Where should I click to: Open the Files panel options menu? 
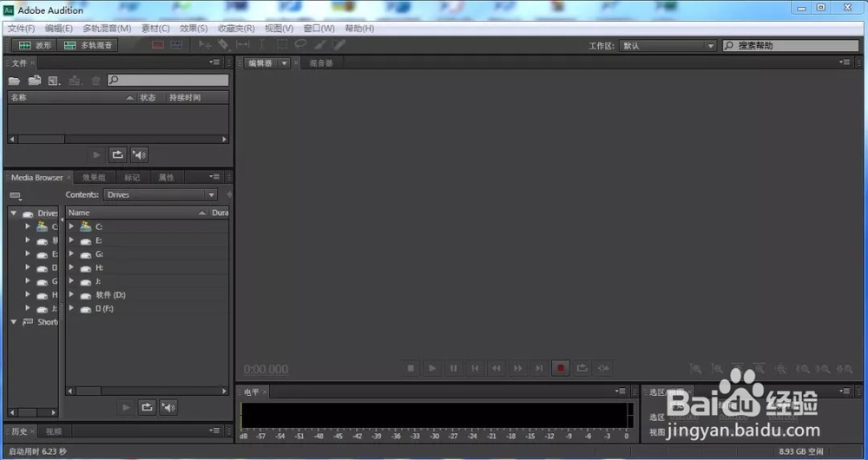pyautogui.click(x=214, y=62)
